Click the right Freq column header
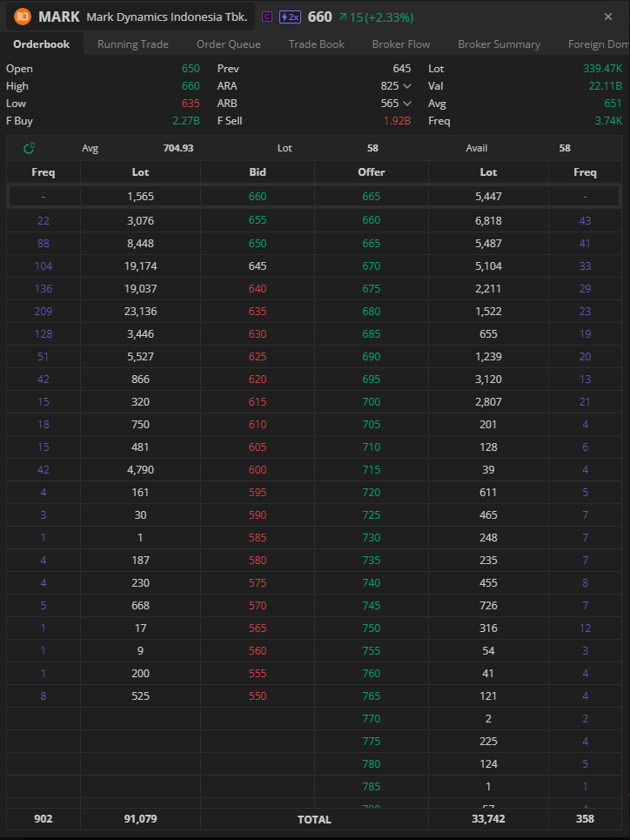 [585, 172]
